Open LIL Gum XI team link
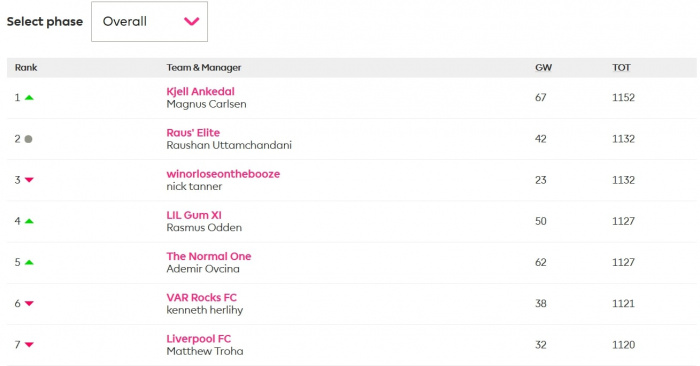 pos(194,215)
